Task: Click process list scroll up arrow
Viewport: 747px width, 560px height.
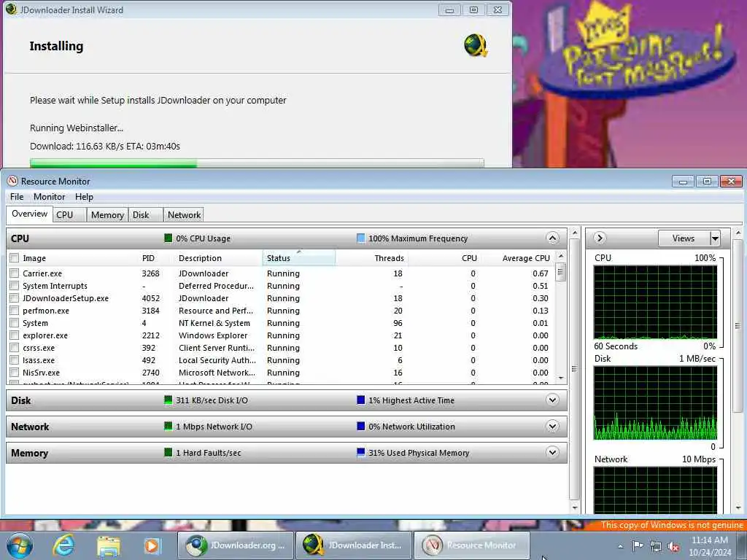Action: coord(561,256)
